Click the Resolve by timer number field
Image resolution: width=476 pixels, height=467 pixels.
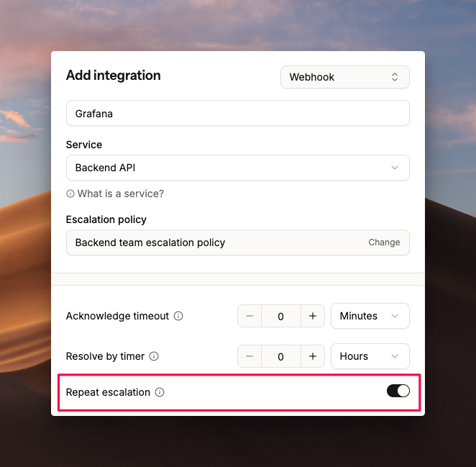click(281, 356)
